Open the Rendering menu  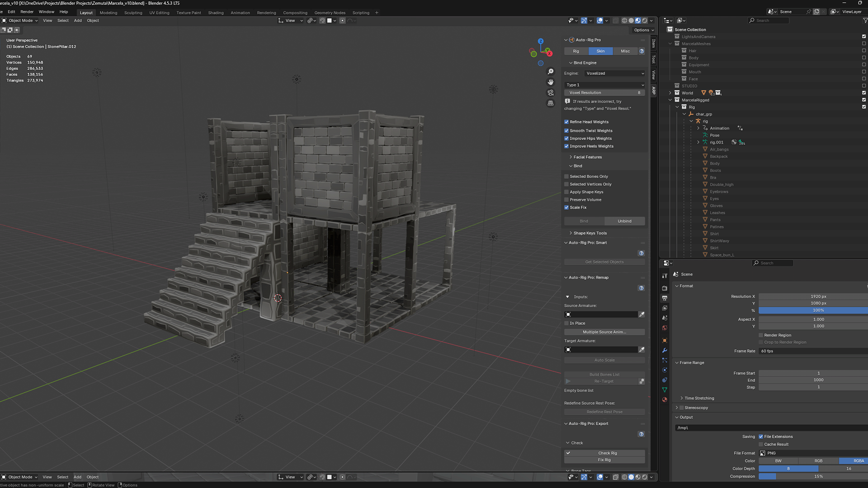tap(267, 13)
